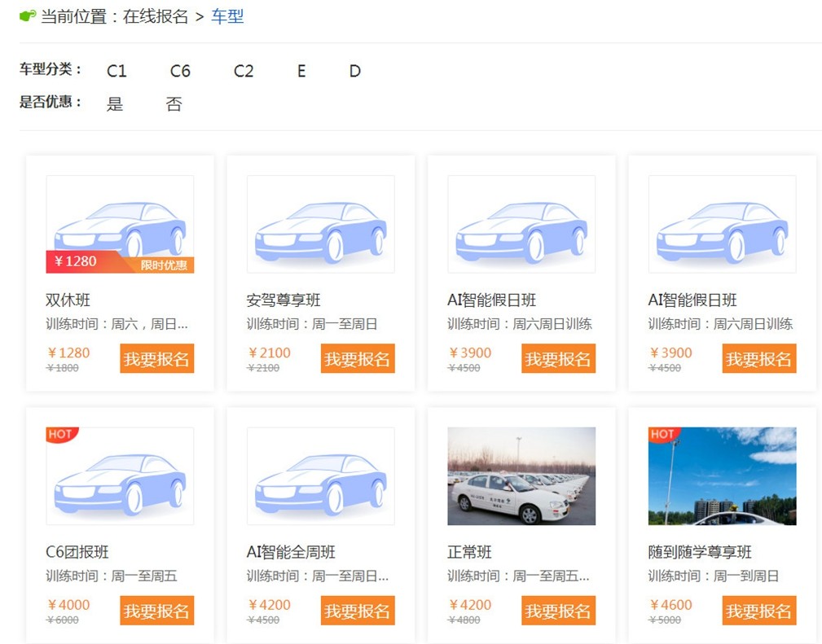Select the C2 vehicle category

coord(244,71)
